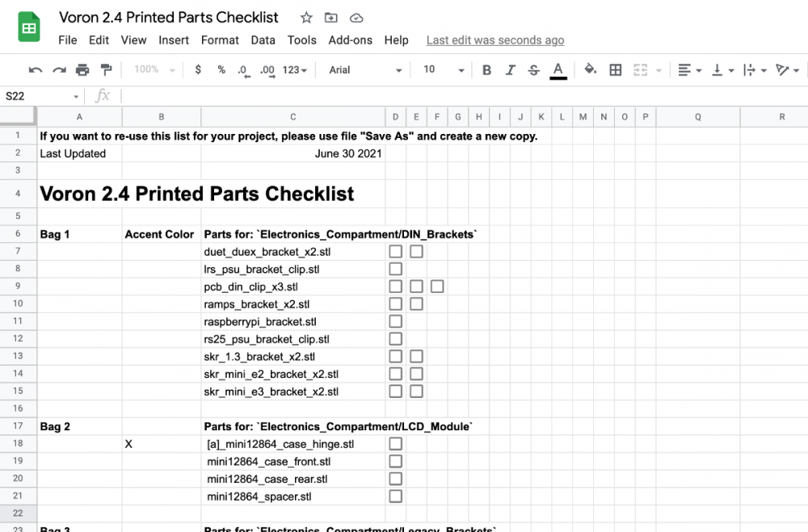
Task: Undo the last action
Action: pos(35,69)
